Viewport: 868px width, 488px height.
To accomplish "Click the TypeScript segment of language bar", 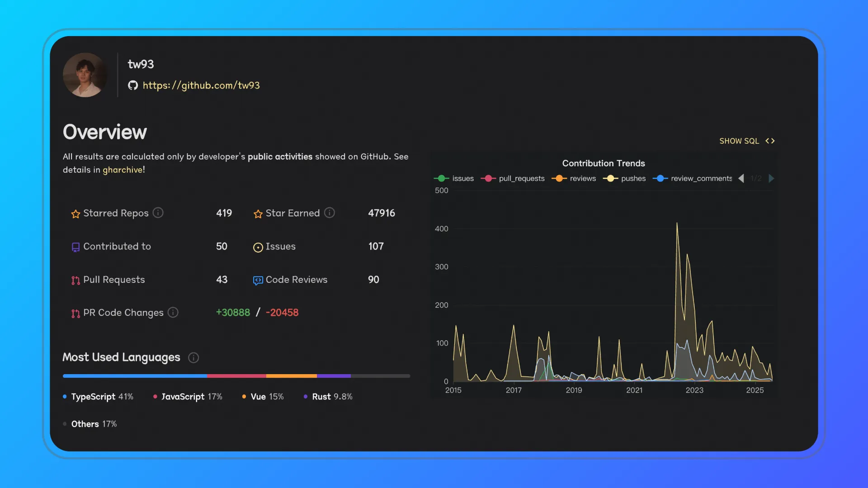I will pyautogui.click(x=135, y=376).
